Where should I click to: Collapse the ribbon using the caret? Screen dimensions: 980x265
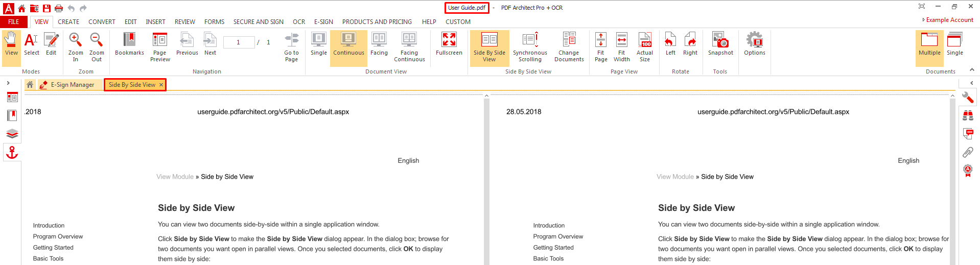click(972, 70)
